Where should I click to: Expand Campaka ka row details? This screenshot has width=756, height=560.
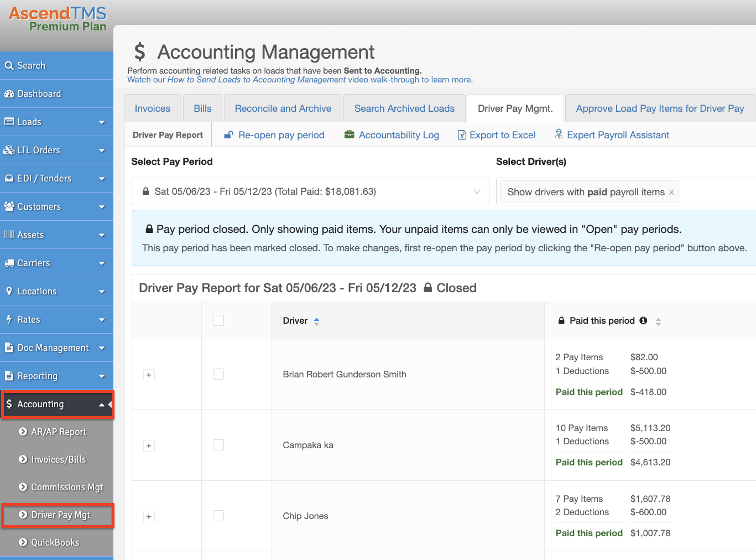coord(149,446)
